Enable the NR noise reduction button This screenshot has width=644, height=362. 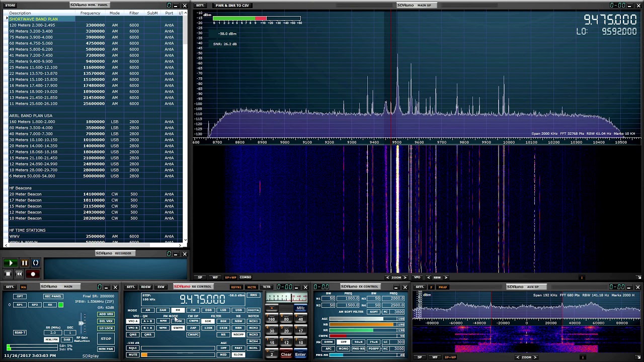point(223,334)
